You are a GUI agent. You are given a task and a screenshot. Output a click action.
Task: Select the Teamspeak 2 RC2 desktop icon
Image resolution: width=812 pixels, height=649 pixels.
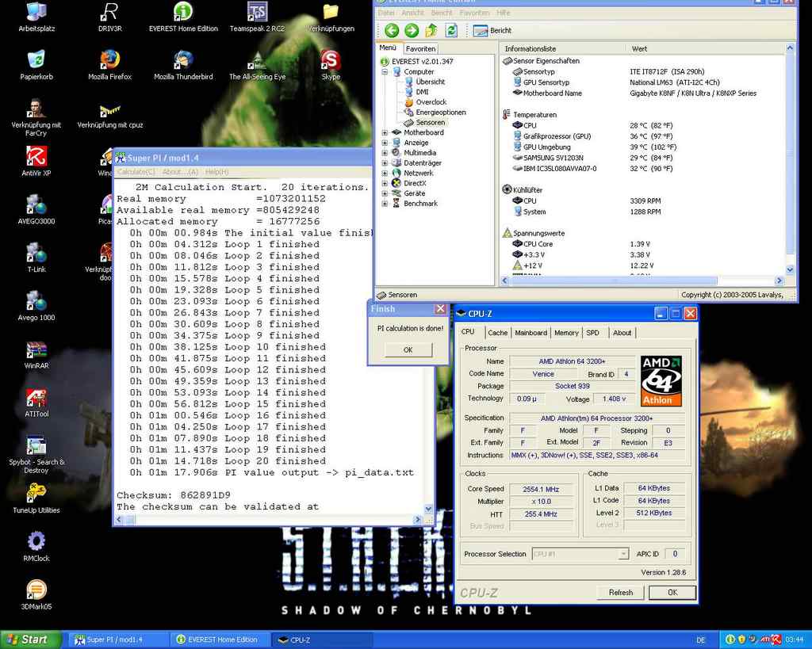[x=258, y=17]
